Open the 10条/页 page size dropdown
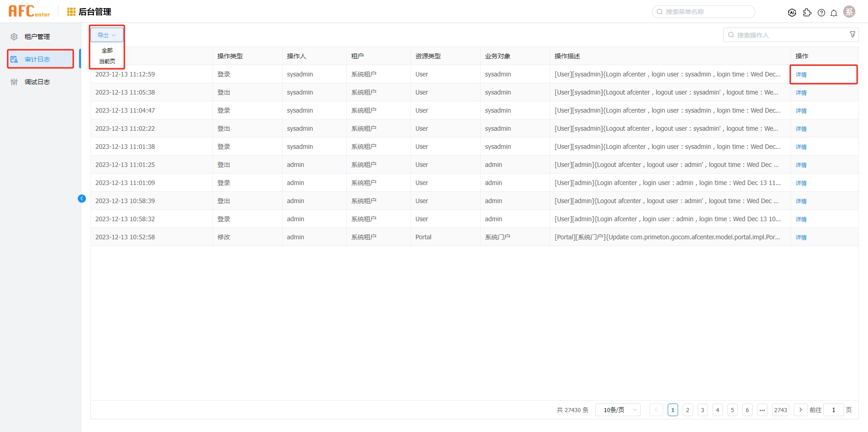 tap(618, 410)
